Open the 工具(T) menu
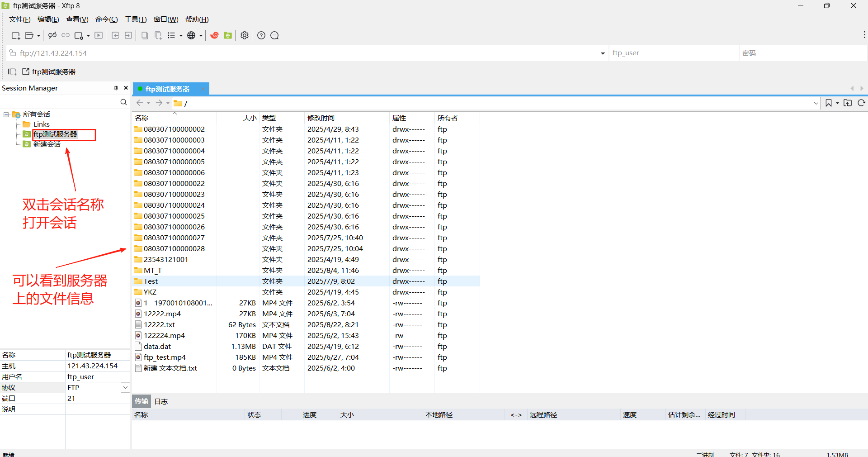868x457 pixels. point(136,19)
